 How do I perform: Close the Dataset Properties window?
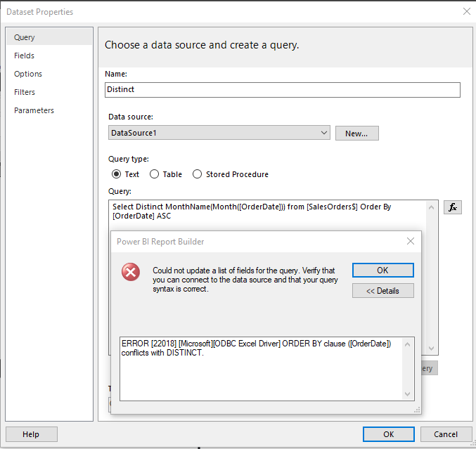pyautogui.click(x=467, y=11)
